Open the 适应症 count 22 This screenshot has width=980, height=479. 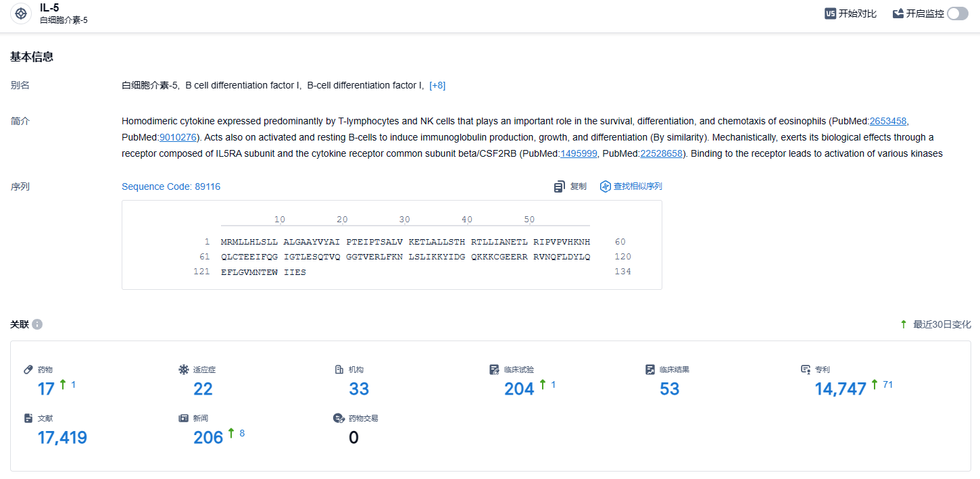(x=203, y=389)
